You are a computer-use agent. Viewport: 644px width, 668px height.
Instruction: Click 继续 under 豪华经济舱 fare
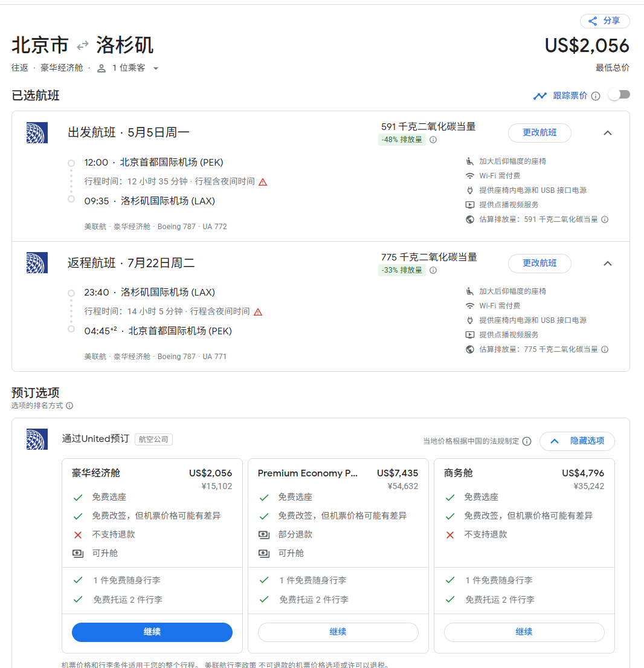[152, 632]
